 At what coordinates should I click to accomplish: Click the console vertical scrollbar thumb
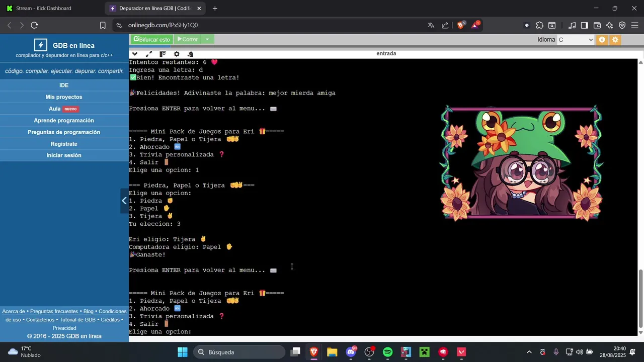pyautogui.click(x=640, y=299)
